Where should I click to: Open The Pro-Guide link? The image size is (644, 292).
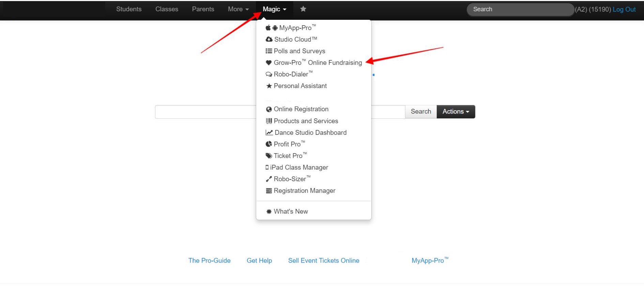tap(209, 261)
